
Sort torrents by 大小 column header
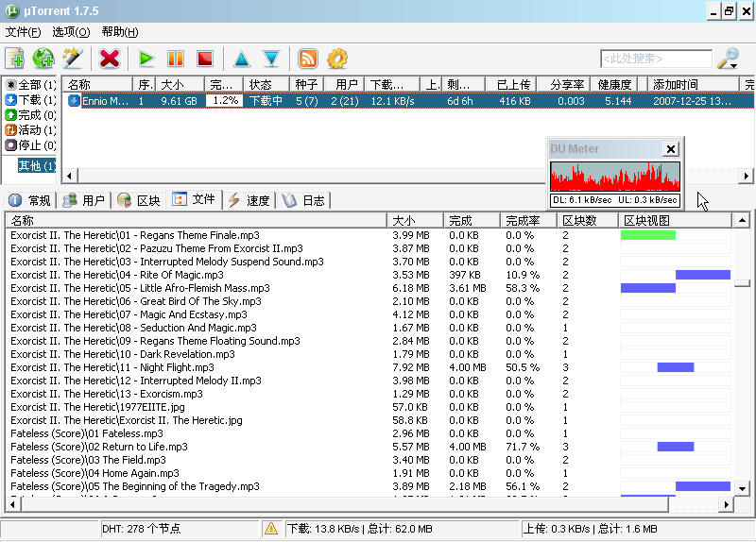pos(180,85)
